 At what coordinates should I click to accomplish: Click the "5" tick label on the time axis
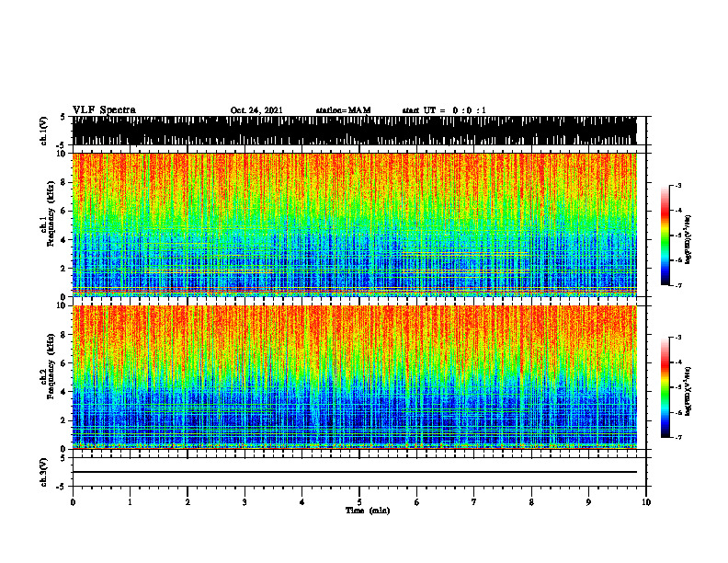point(359,502)
